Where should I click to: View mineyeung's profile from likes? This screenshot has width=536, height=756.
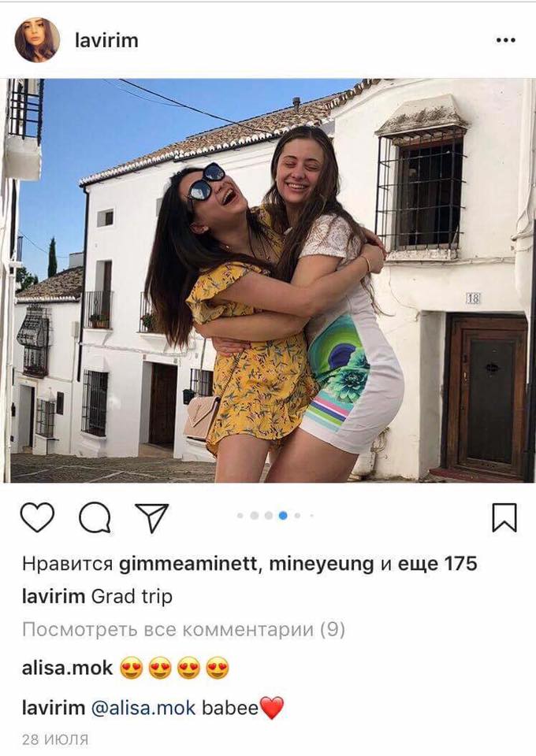[x=322, y=564]
